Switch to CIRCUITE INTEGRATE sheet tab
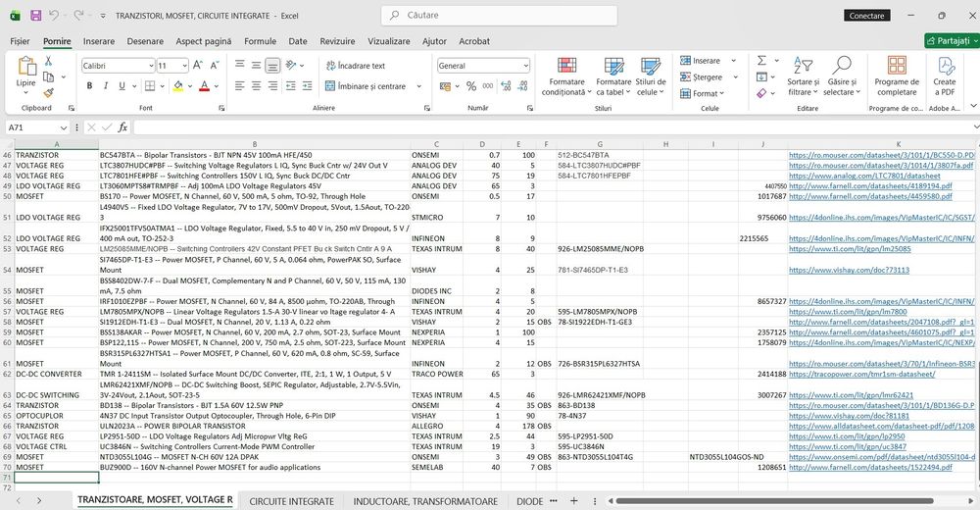Viewport: 980px width, 510px height. 291,501
